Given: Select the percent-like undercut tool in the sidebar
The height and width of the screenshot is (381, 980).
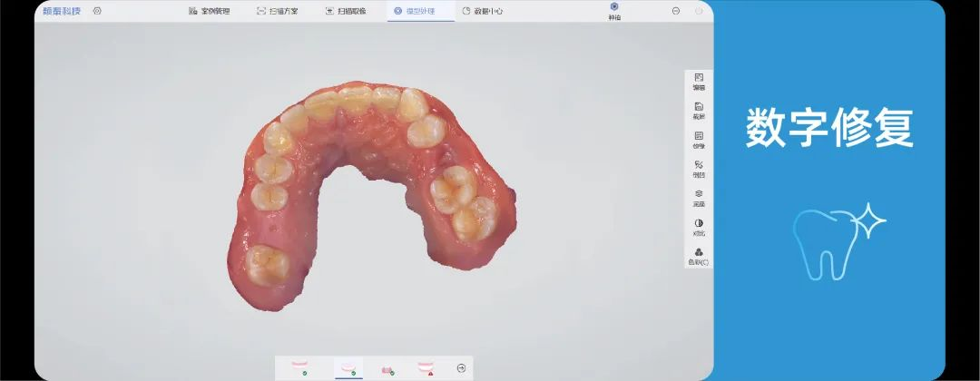Looking at the screenshot, I should tap(699, 169).
